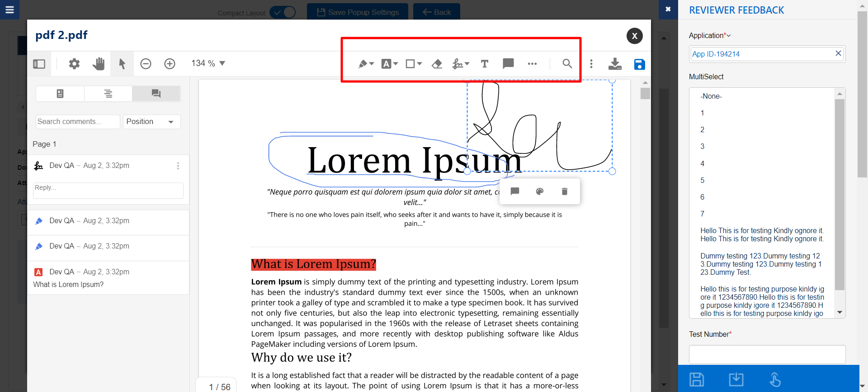Open annotation style palette
This screenshot has width=868, height=392.
pyautogui.click(x=539, y=191)
